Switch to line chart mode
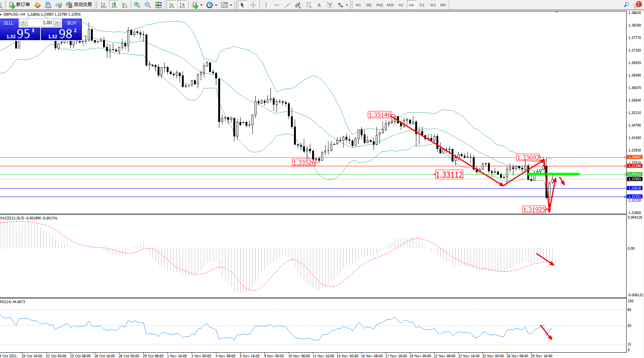The image size is (644, 358). point(124,5)
